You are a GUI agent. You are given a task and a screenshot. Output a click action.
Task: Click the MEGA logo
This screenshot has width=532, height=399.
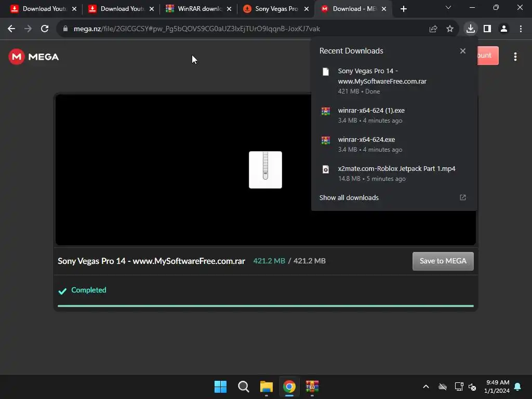pyautogui.click(x=34, y=57)
